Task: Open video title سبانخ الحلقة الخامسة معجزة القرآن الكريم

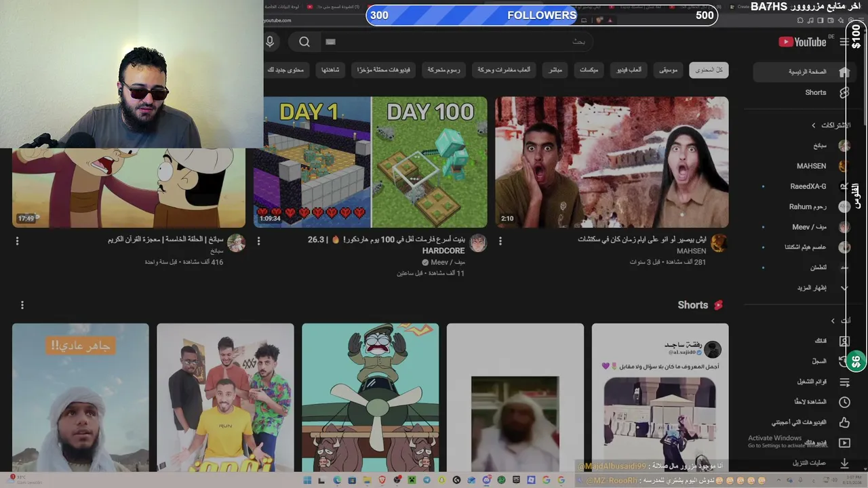Action: (165, 240)
